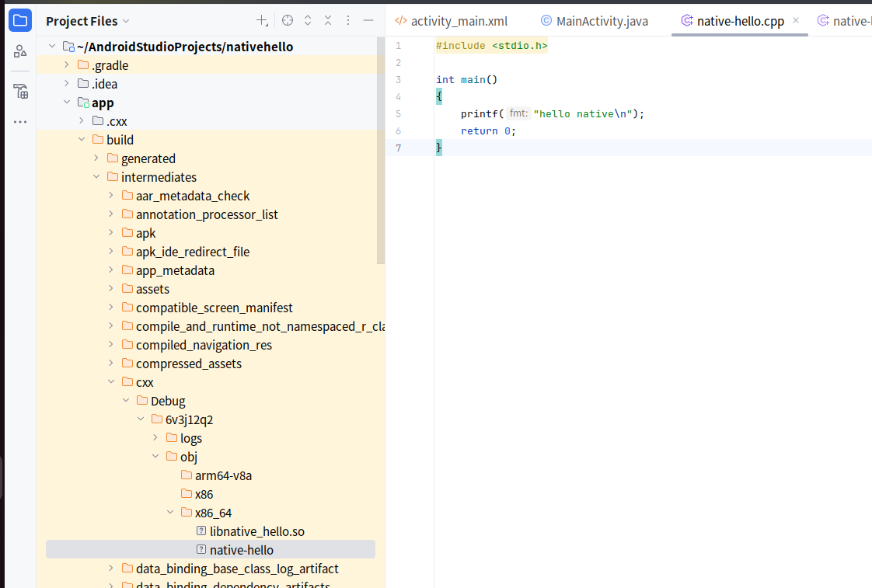
Task: Expand the .cxx folder
Action: (x=82, y=120)
